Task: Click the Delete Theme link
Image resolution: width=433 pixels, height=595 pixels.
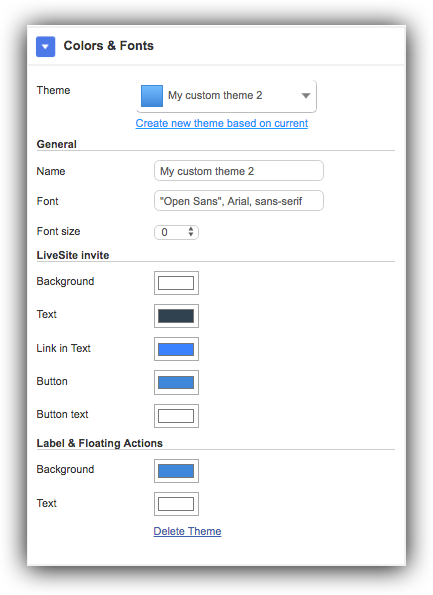Action: tap(187, 531)
